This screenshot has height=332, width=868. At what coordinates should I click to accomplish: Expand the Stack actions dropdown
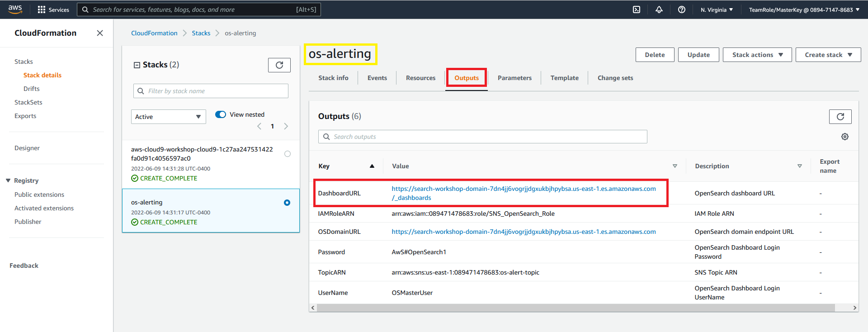click(757, 55)
